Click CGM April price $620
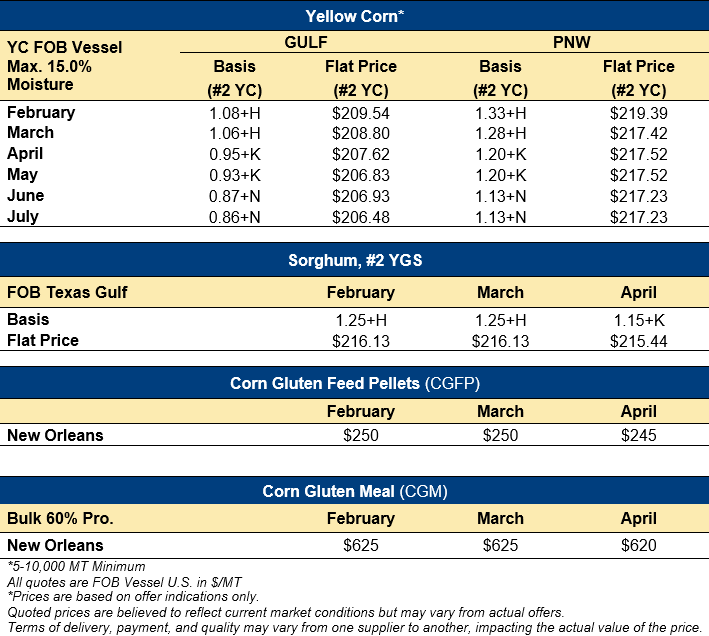This screenshot has width=709, height=636. point(638,546)
